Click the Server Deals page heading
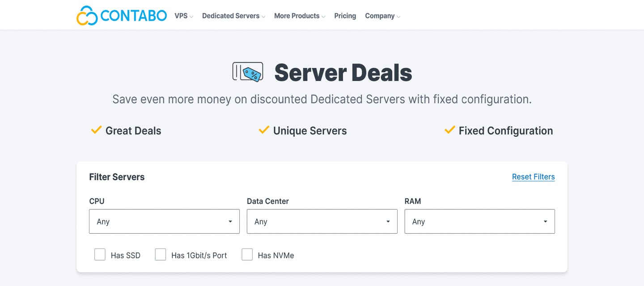 coord(343,72)
